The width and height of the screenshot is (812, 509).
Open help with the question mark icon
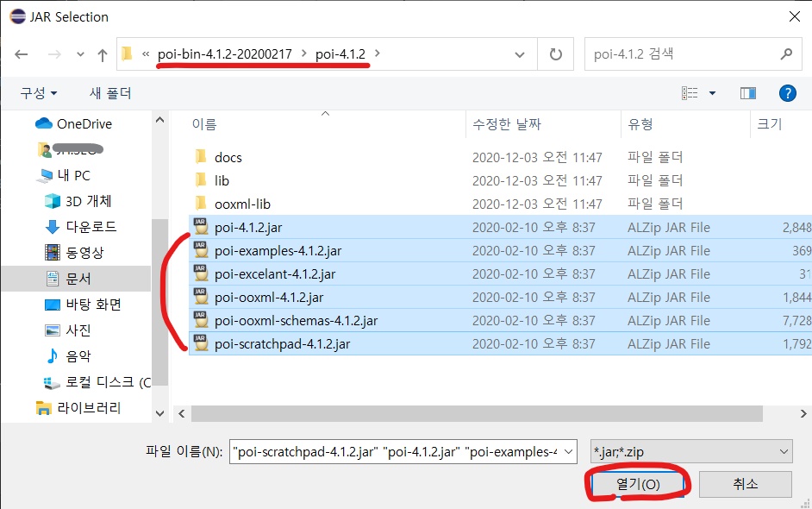(787, 93)
